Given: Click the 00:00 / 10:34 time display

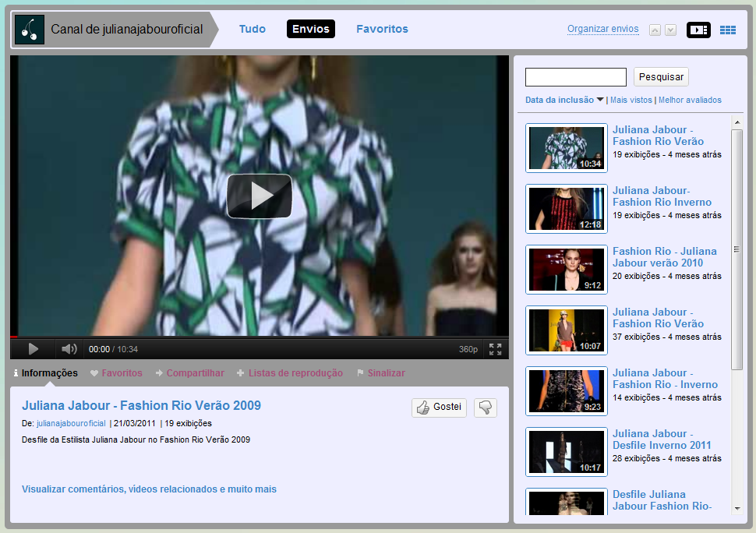Looking at the screenshot, I should (x=113, y=349).
